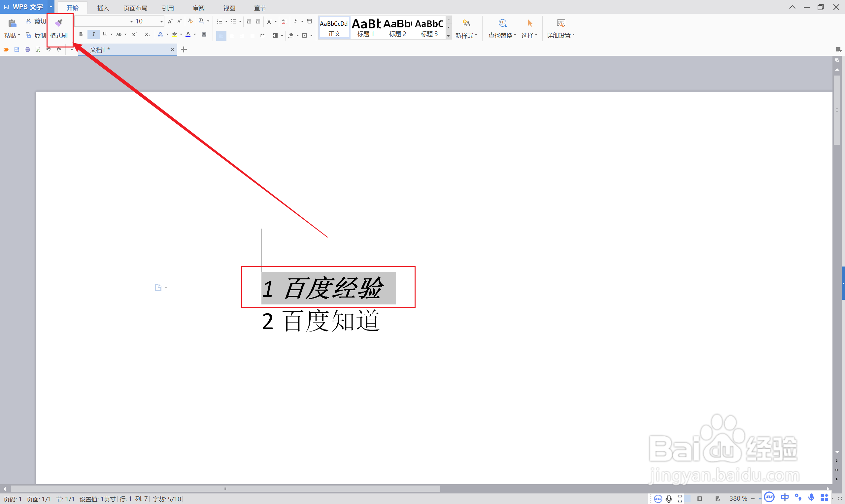Click the distributed alignment icon

(263, 35)
